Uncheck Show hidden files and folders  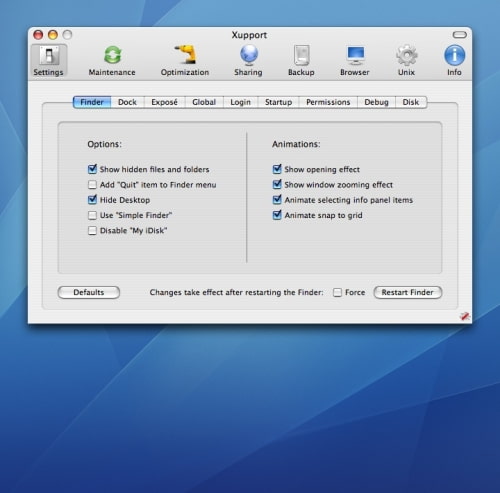pyautogui.click(x=92, y=169)
